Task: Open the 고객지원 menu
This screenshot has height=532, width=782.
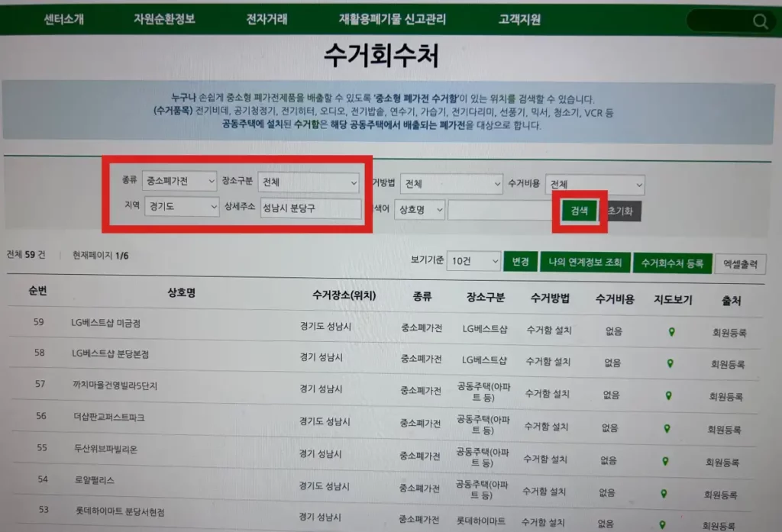Action: [519, 19]
